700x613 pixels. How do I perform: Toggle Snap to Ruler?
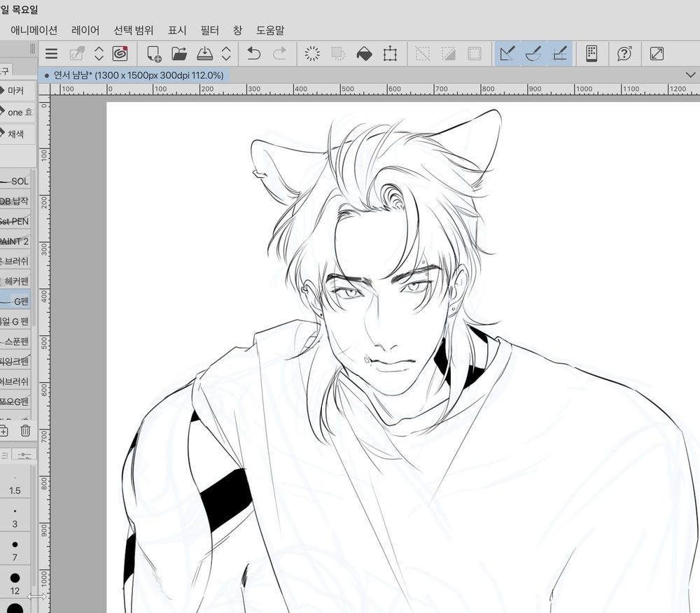(x=507, y=54)
